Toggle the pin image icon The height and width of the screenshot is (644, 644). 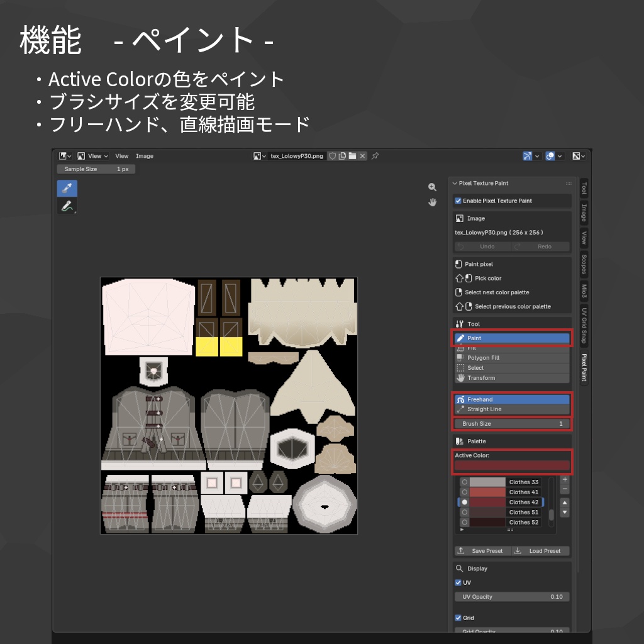(375, 156)
